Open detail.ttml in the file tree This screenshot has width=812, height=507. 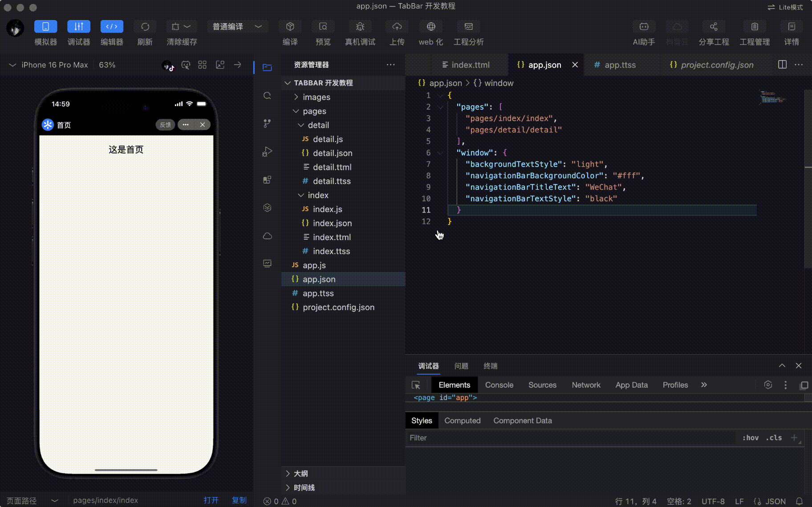[x=343, y=167]
